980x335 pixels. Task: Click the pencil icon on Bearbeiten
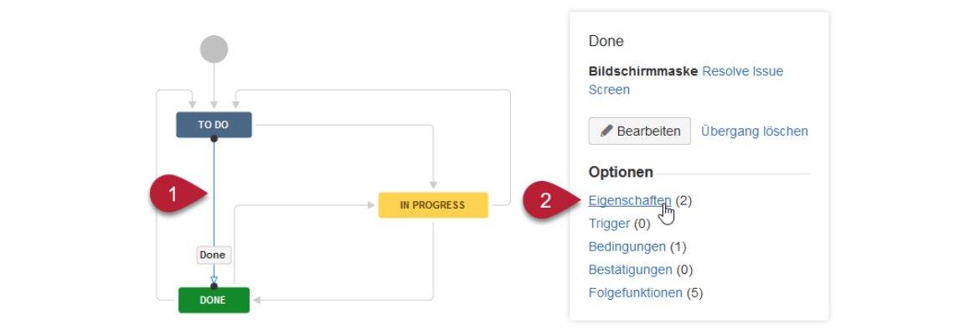(x=606, y=131)
